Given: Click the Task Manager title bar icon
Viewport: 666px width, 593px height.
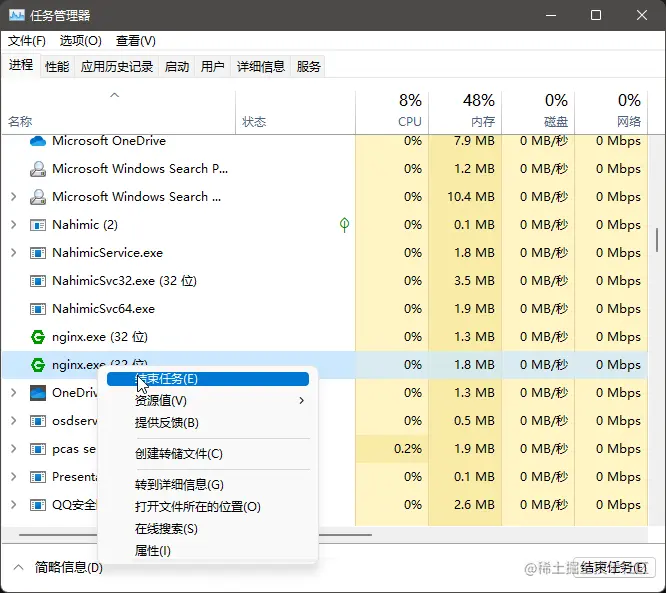Looking at the screenshot, I should tap(17, 15).
